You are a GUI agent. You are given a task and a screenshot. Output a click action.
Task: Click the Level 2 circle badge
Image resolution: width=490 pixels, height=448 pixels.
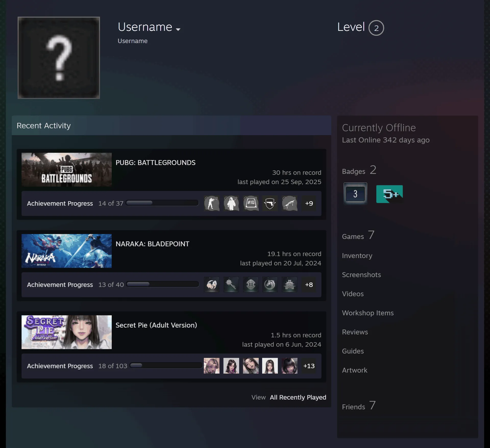click(376, 28)
